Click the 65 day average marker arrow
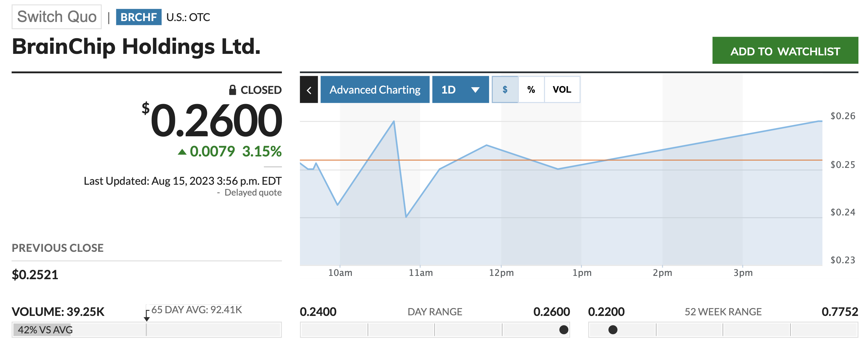This screenshot has width=868, height=349. point(147,316)
